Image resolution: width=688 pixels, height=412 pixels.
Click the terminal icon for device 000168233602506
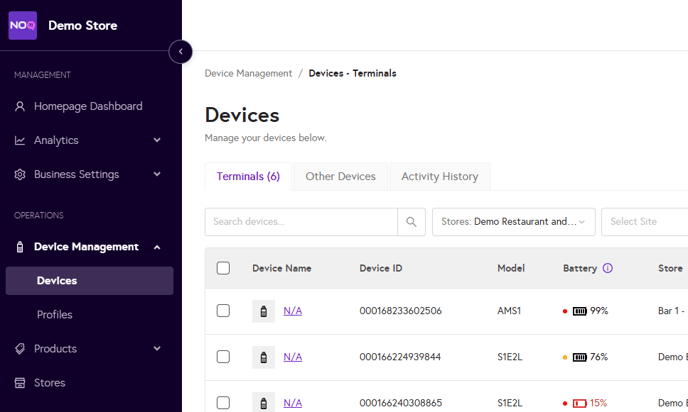coord(263,311)
